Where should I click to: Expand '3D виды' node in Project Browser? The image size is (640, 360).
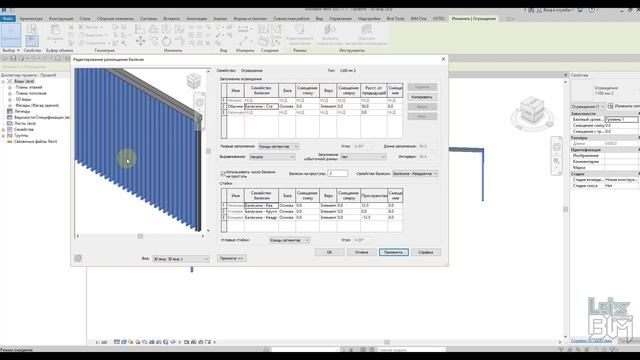10,99
